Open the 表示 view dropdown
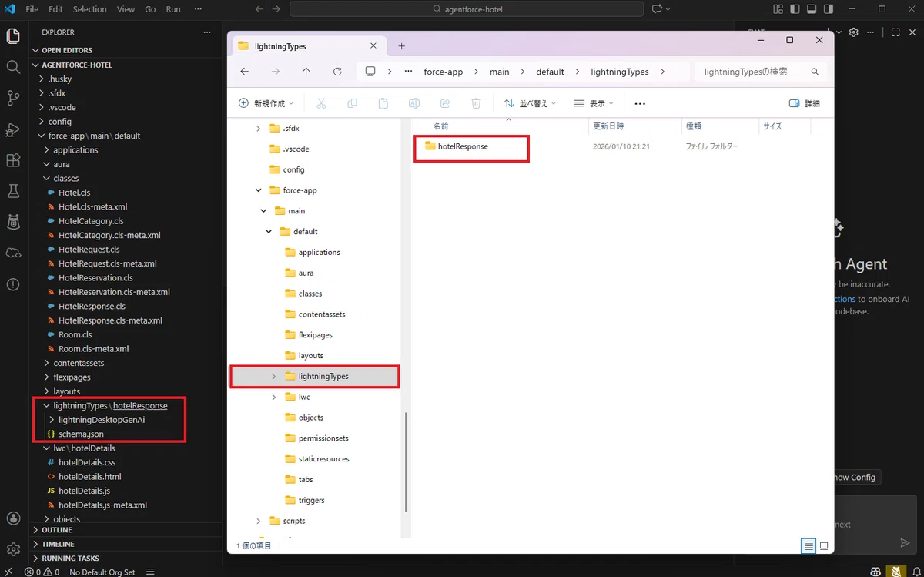 [594, 103]
